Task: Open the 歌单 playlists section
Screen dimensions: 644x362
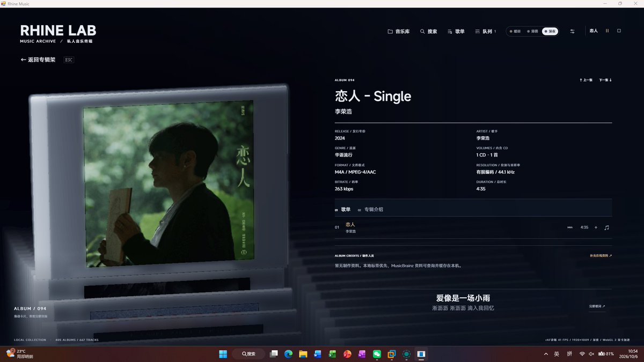Action: [x=456, y=32]
